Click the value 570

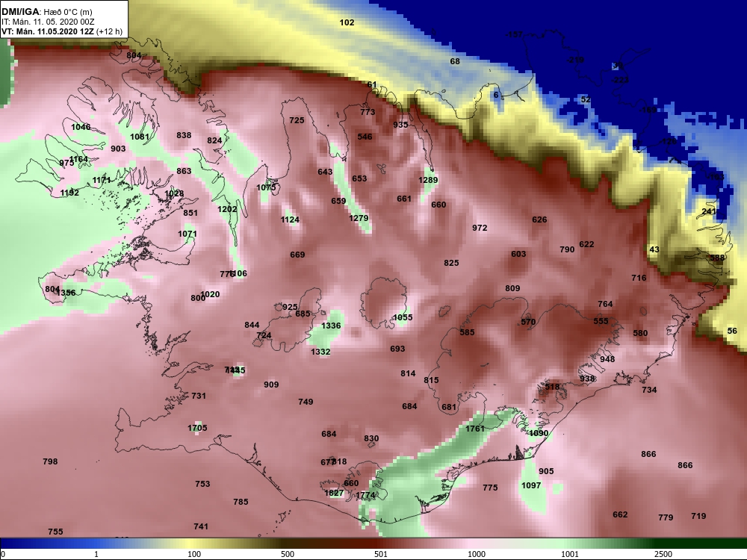[528, 322]
